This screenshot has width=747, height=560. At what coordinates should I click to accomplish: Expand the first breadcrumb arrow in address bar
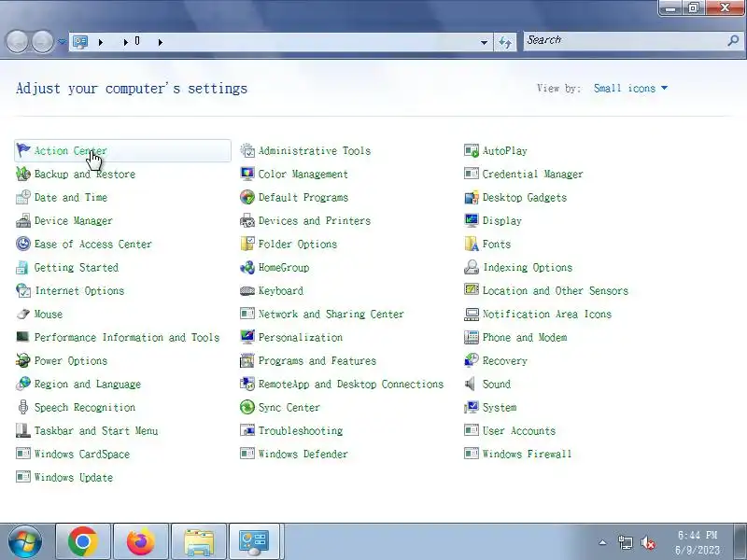pyautogui.click(x=101, y=42)
